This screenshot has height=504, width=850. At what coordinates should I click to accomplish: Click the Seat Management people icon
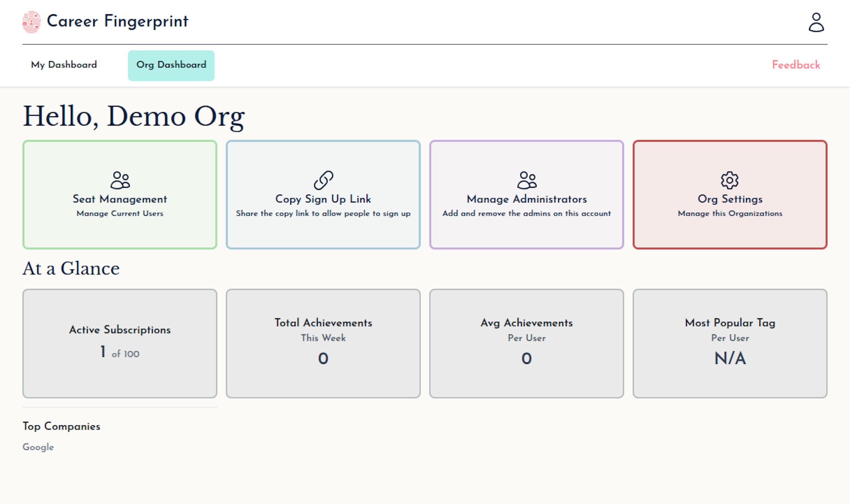point(120,180)
